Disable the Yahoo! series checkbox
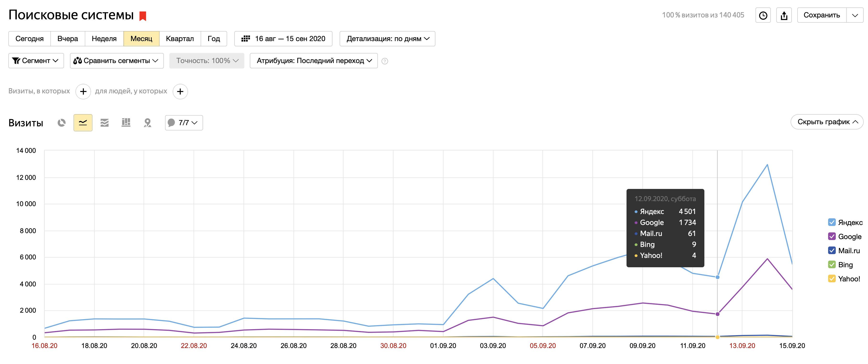 [832, 278]
